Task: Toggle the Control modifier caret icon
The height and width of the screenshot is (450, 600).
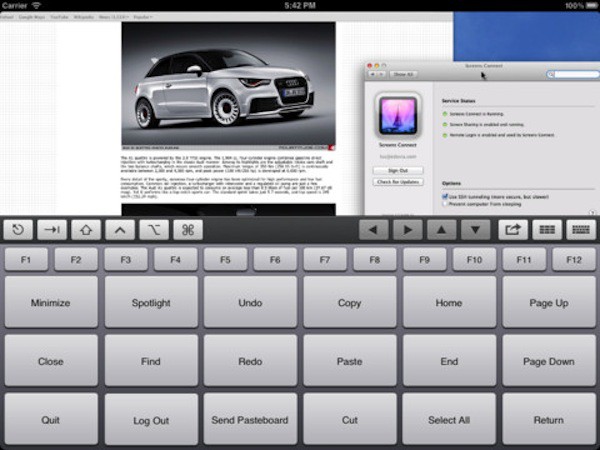Action: 119,230
